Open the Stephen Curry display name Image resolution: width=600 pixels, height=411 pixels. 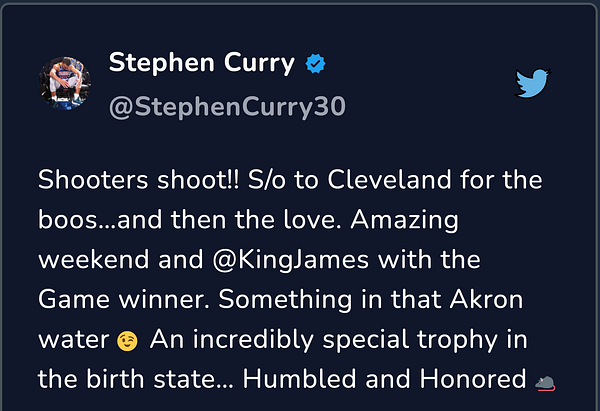coord(202,62)
